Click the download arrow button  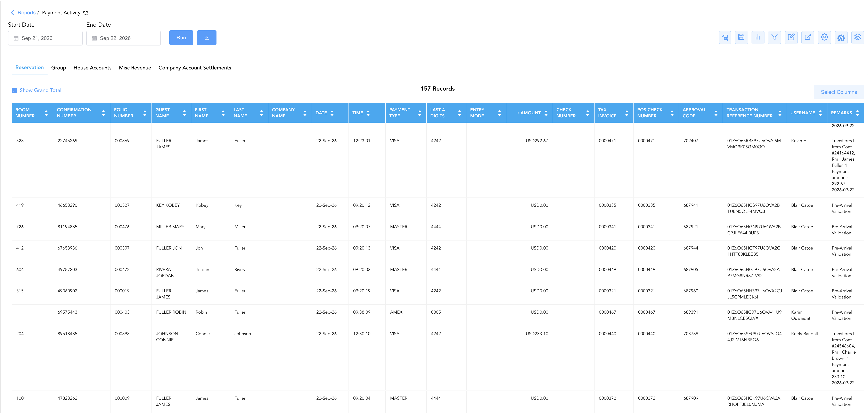click(x=207, y=38)
